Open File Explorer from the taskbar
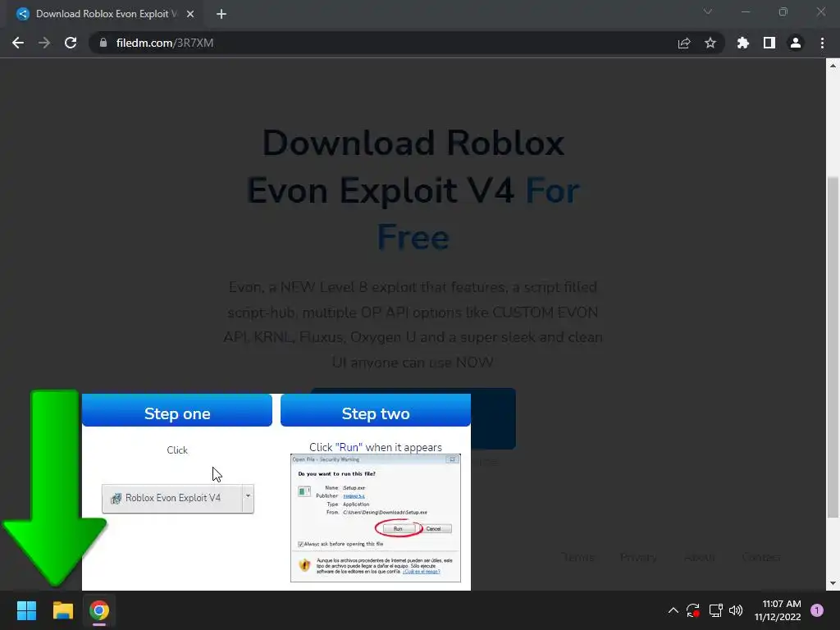The height and width of the screenshot is (630, 840). click(62, 610)
